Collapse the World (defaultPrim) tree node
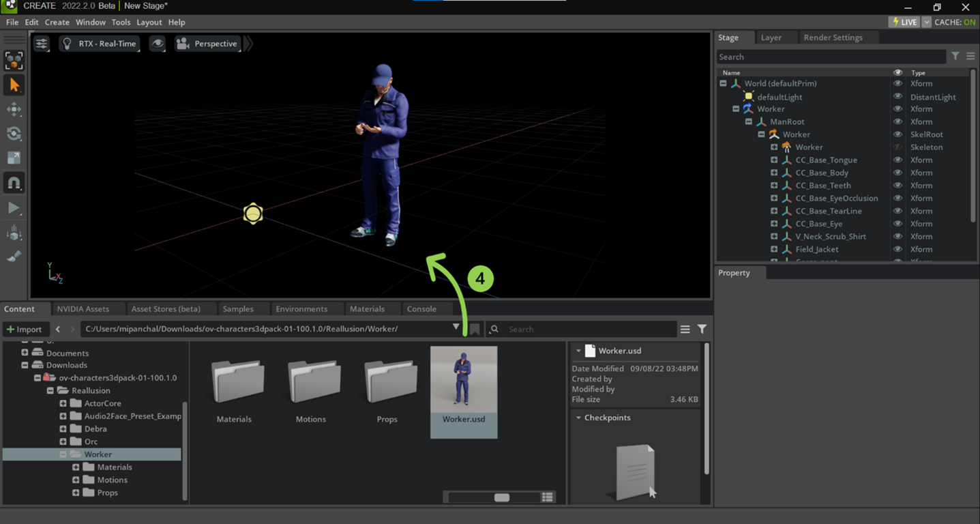Image resolution: width=980 pixels, height=524 pixels. 723,83
